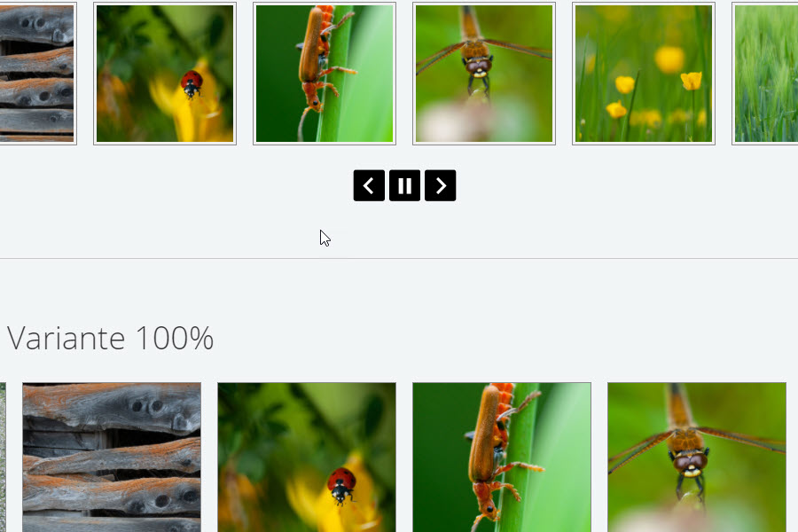Click the large weathered wood image below Variante 100%
Screen dimensions: 798x532
112,458
